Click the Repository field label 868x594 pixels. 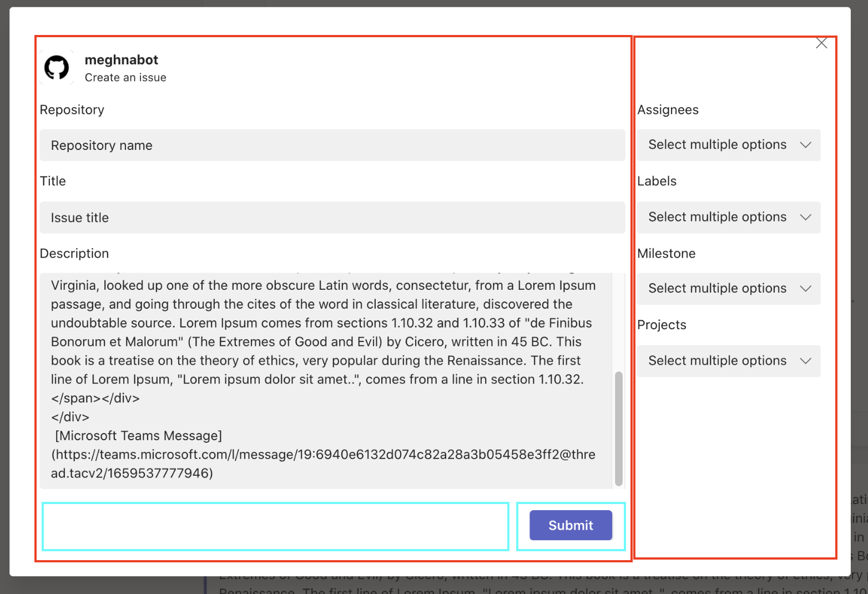(72, 109)
